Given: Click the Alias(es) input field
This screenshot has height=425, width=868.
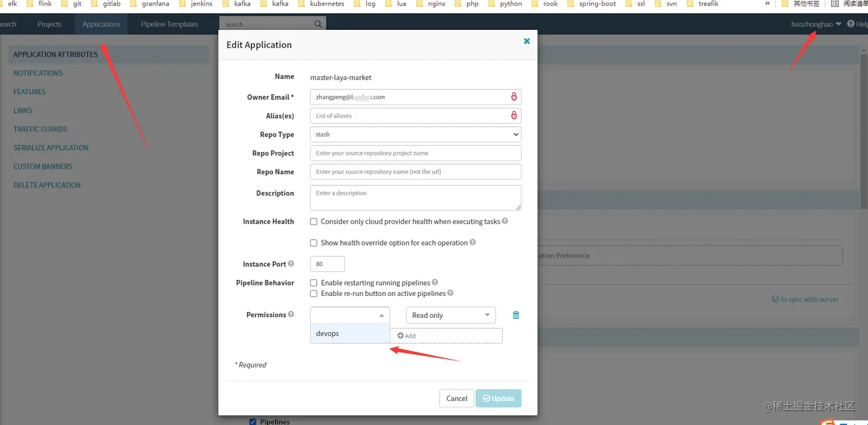Looking at the screenshot, I should (x=416, y=115).
